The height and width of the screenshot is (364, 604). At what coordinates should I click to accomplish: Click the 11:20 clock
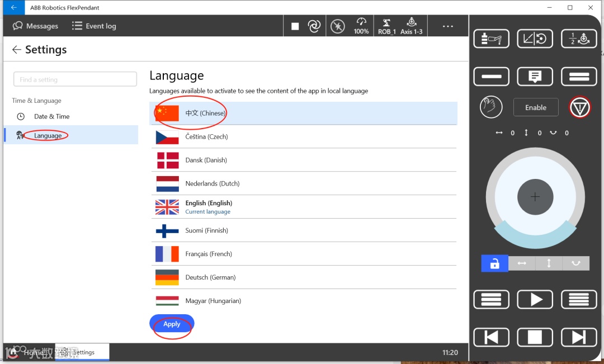point(450,352)
